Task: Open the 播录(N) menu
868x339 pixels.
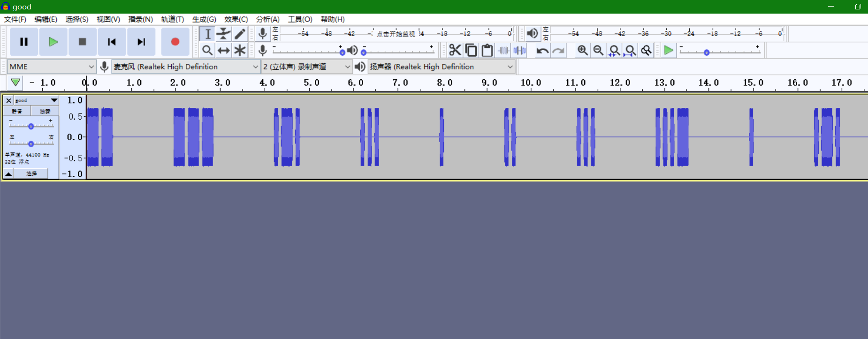Action: point(140,19)
